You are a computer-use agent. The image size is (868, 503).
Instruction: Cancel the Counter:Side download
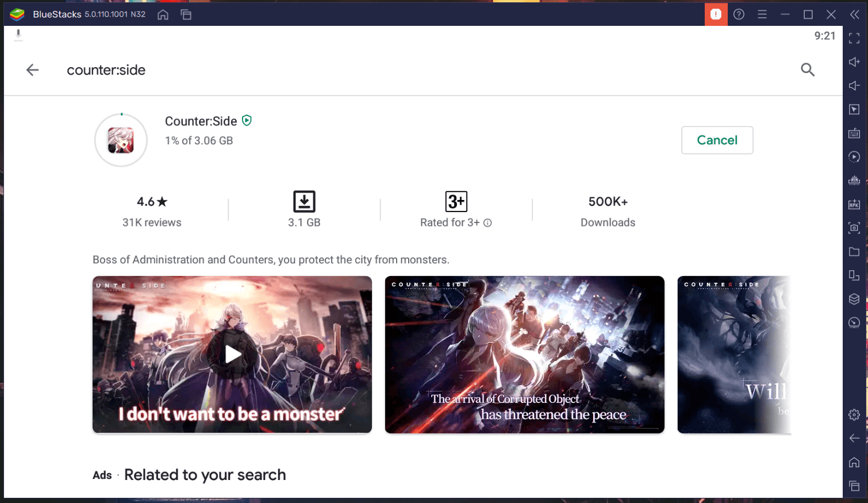[x=717, y=140]
